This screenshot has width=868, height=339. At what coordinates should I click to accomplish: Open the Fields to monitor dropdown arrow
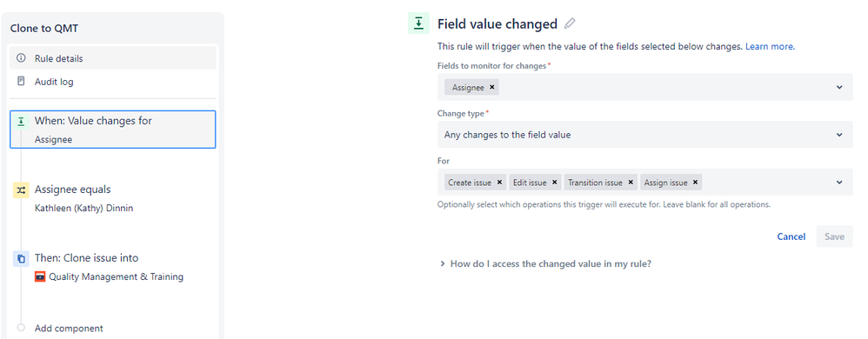[x=840, y=88]
